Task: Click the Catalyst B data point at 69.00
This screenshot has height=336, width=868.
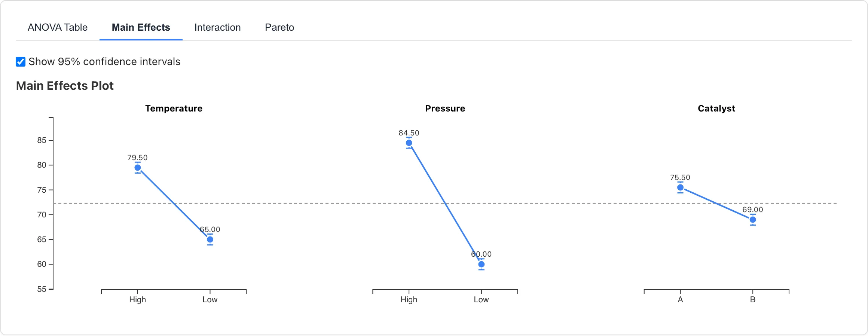Action: pos(752,220)
